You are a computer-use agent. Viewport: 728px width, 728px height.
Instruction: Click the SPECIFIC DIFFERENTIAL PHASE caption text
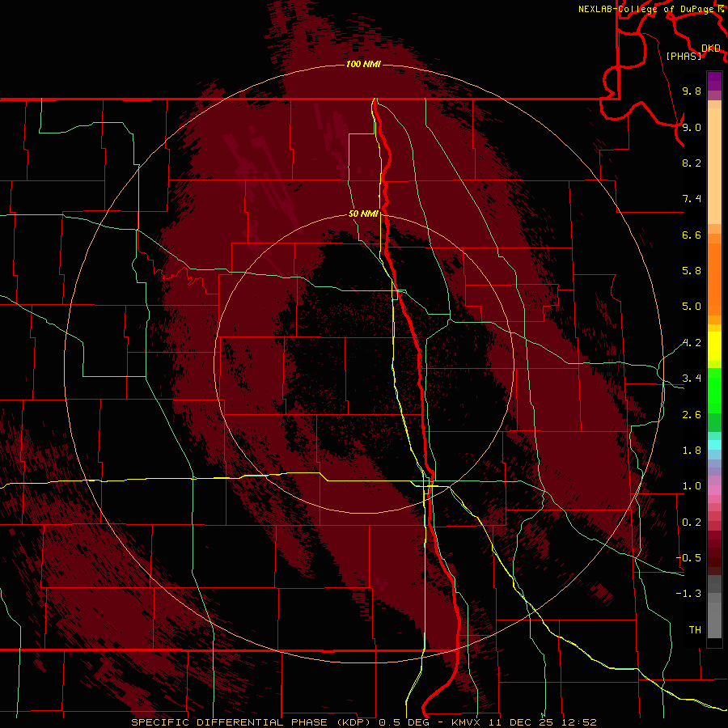pyautogui.click(x=228, y=722)
